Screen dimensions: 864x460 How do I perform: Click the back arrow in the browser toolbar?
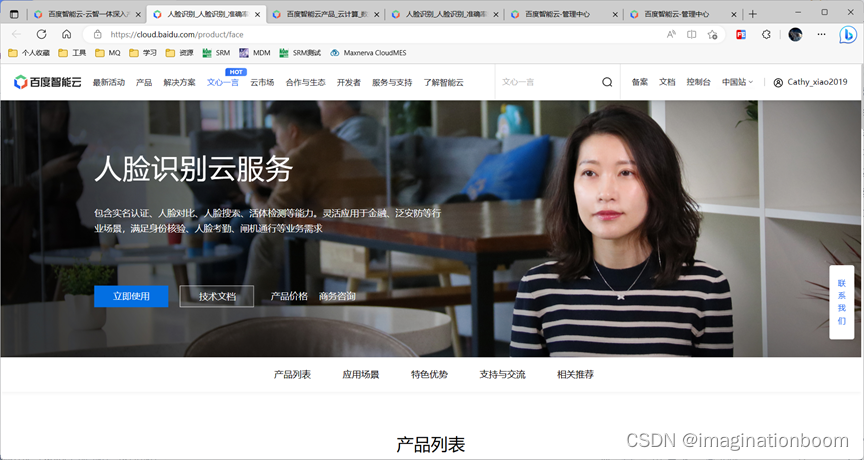(16, 34)
